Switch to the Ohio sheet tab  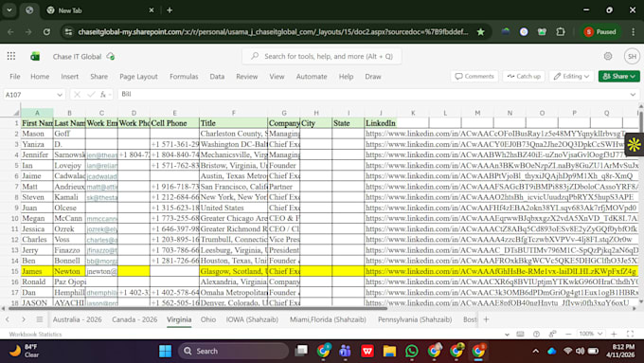click(208, 319)
